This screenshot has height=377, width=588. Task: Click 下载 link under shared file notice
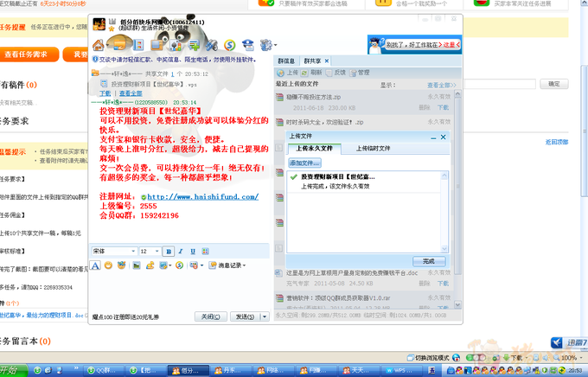[105, 93]
